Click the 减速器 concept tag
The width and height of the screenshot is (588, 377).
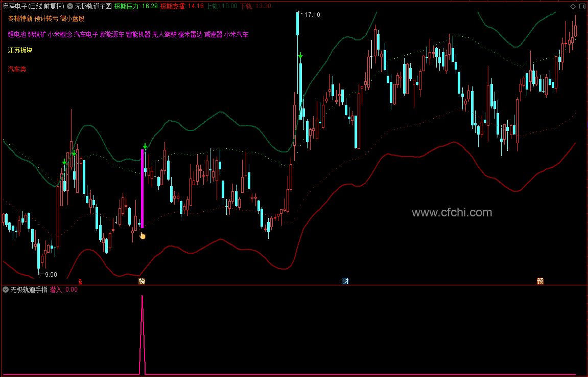tap(214, 35)
